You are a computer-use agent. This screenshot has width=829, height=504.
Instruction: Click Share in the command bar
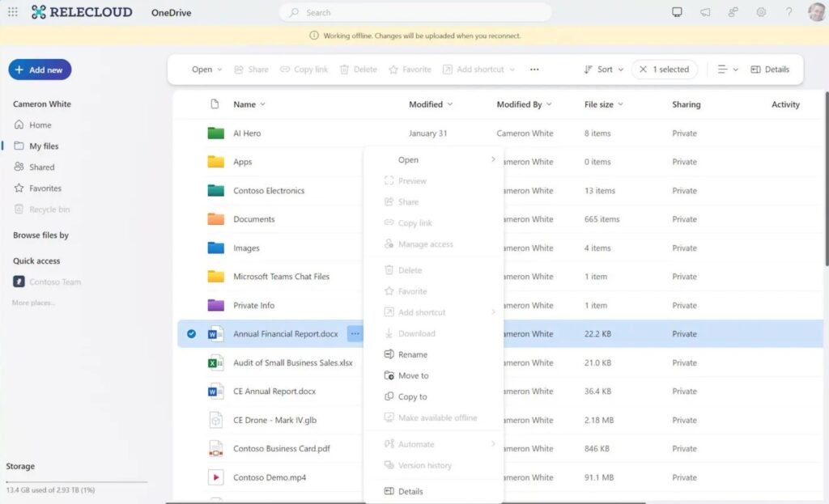click(x=251, y=70)
